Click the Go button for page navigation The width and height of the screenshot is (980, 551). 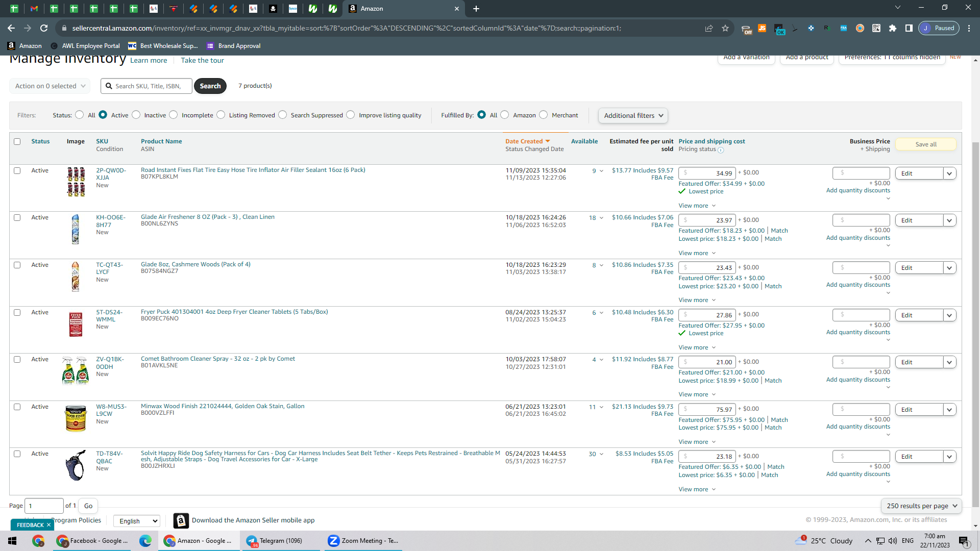click(x=88, y=506)
